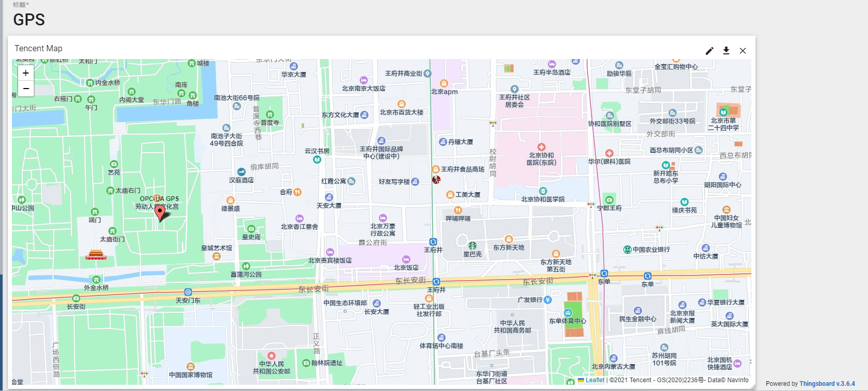
Task: Click the 王府井商业街 label
Action: pos(404,74)
